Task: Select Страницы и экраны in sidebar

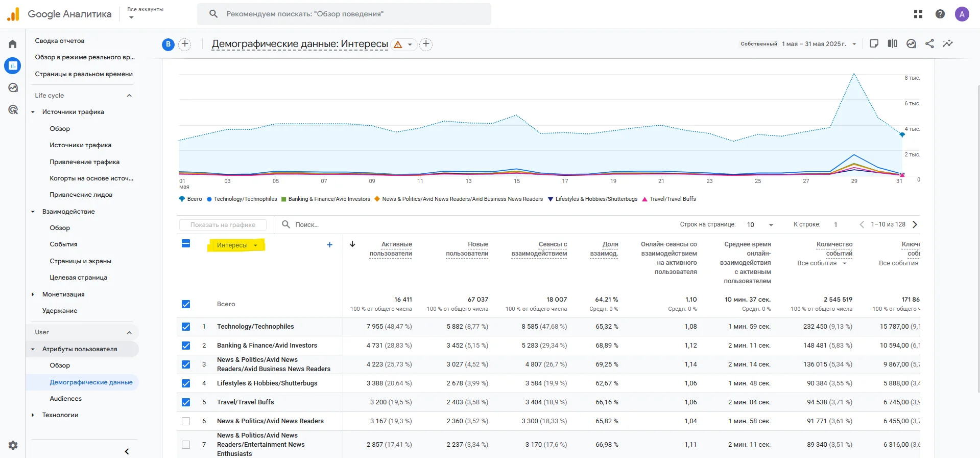Action: click(80, 261)
